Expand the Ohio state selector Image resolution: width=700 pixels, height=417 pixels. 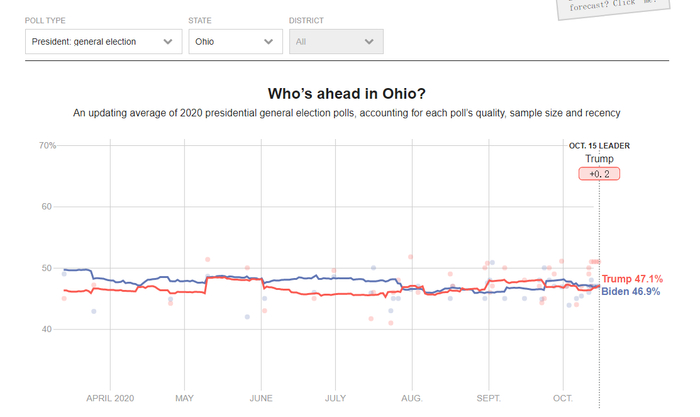pyautogui.click(x=234, y=42)
